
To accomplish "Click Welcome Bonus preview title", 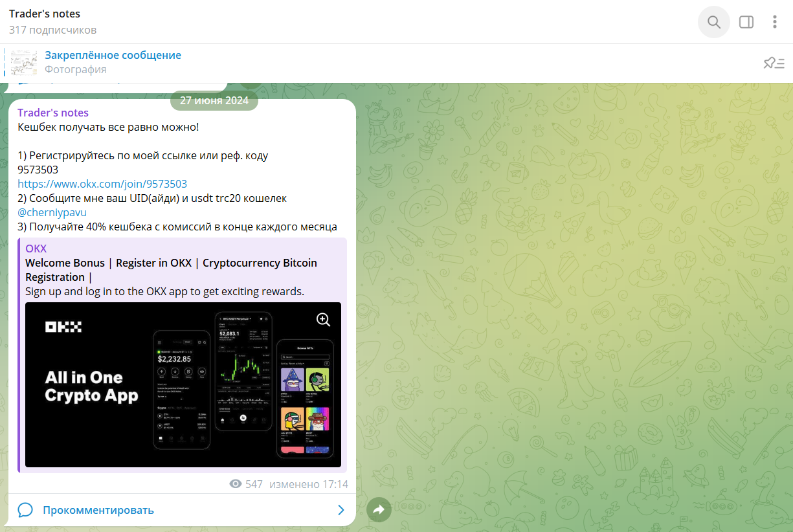I will point(172,270).
